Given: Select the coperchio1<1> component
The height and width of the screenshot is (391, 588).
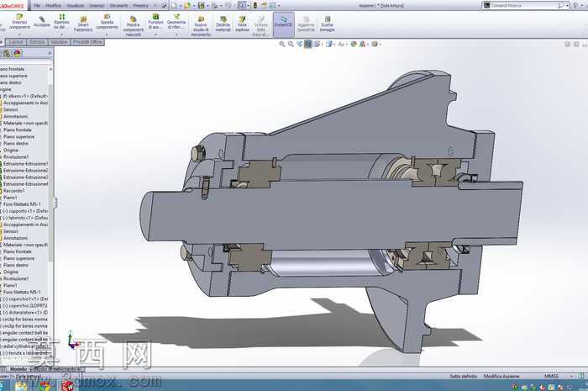Looking at the screenshot, I should [25, 299].
